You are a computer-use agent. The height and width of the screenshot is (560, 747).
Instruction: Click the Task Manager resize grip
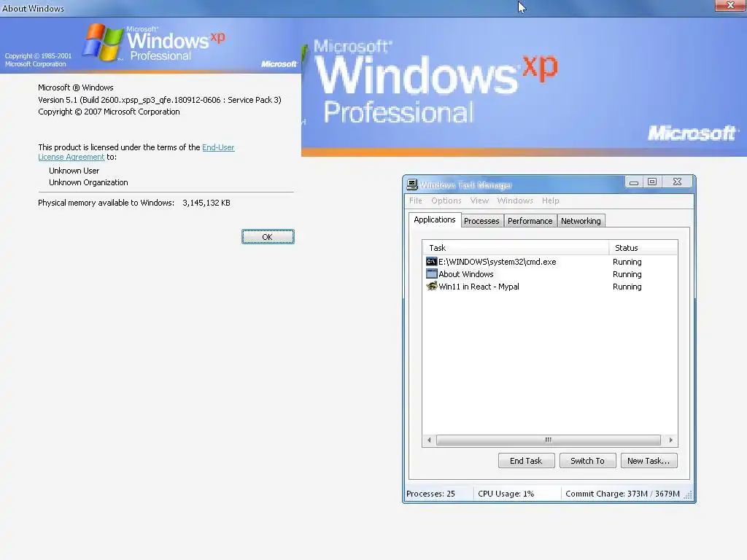point(689,495)
